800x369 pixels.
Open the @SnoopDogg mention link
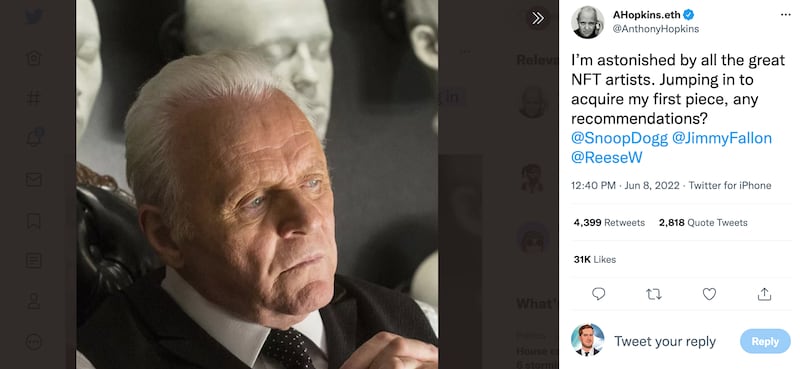619,138
